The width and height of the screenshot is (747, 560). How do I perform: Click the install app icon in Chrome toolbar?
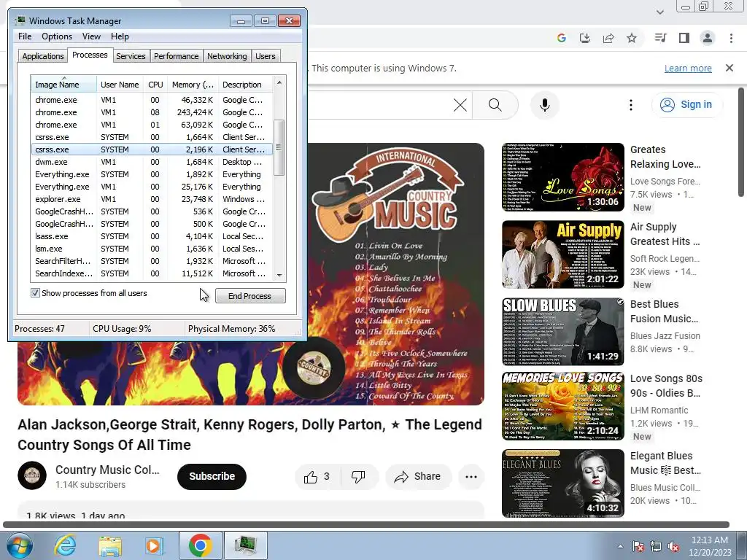(584, 38)
